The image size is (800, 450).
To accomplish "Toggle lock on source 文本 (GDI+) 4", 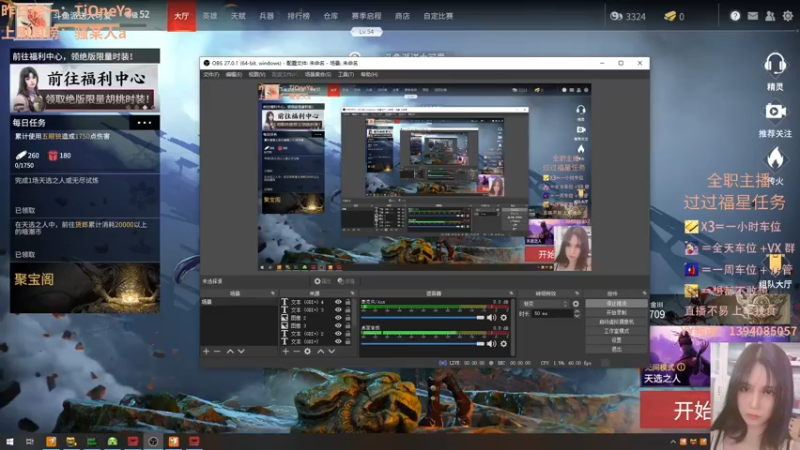I will (x=348, y=302).
